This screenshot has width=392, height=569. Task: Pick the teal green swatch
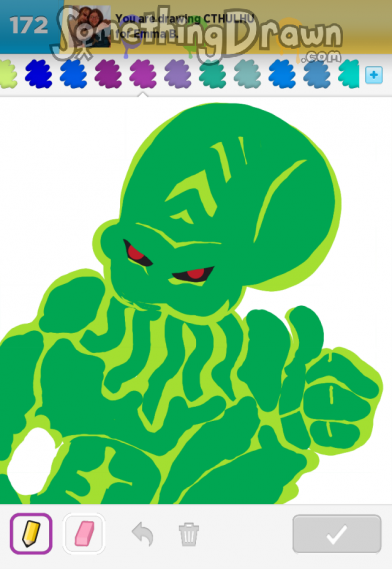pos(213,74)
